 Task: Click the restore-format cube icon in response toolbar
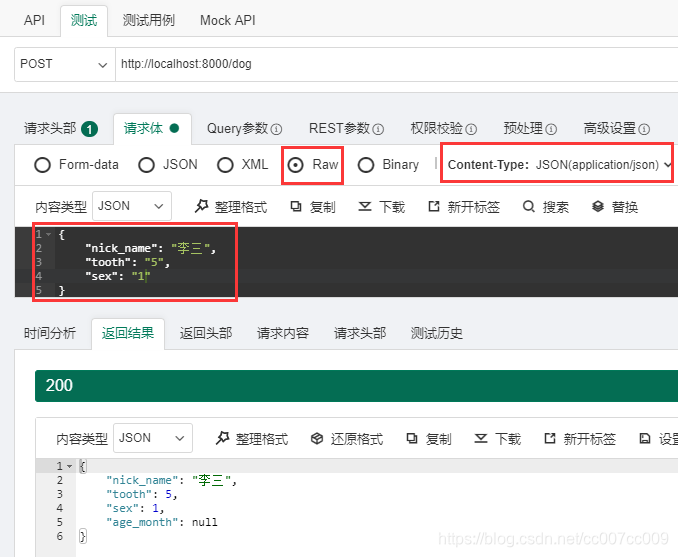tap(317, 439)
